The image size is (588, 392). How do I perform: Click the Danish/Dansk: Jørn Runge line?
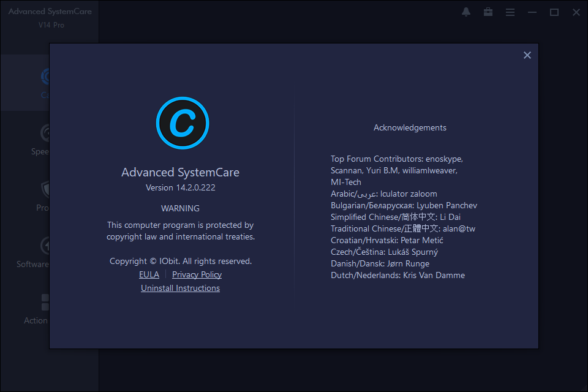pos(380,264)
